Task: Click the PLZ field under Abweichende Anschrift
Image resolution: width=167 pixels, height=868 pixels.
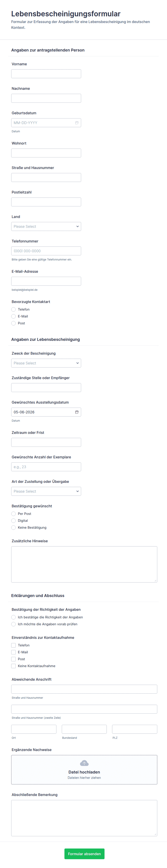Action: 135,729
